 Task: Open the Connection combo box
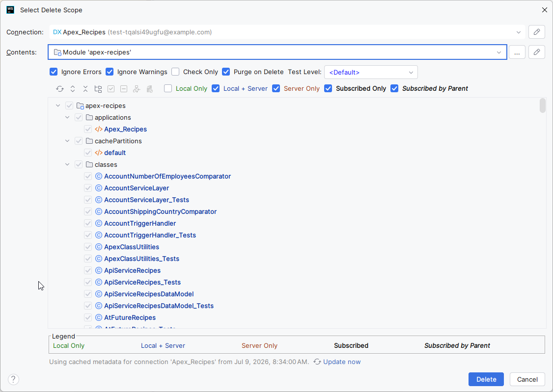tap(287, 32)
